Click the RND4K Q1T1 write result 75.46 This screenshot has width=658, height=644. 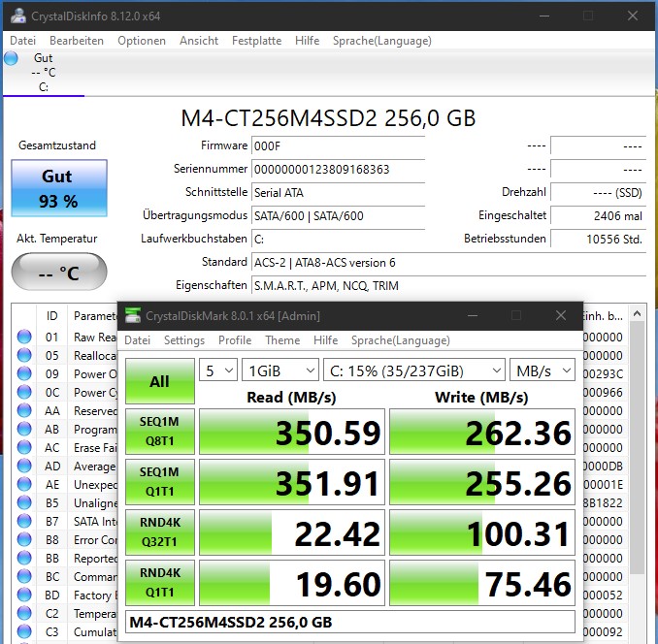point(482,583)
